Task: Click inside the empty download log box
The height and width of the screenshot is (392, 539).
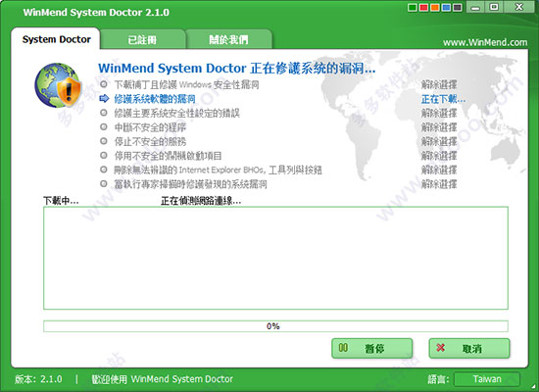Action: tap(275, 258)
